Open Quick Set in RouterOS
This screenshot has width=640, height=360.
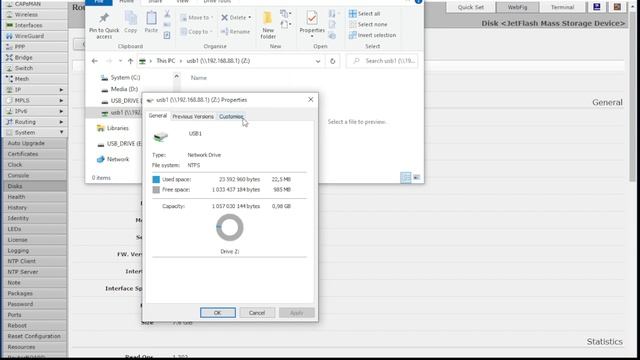(x=471, y=7)
